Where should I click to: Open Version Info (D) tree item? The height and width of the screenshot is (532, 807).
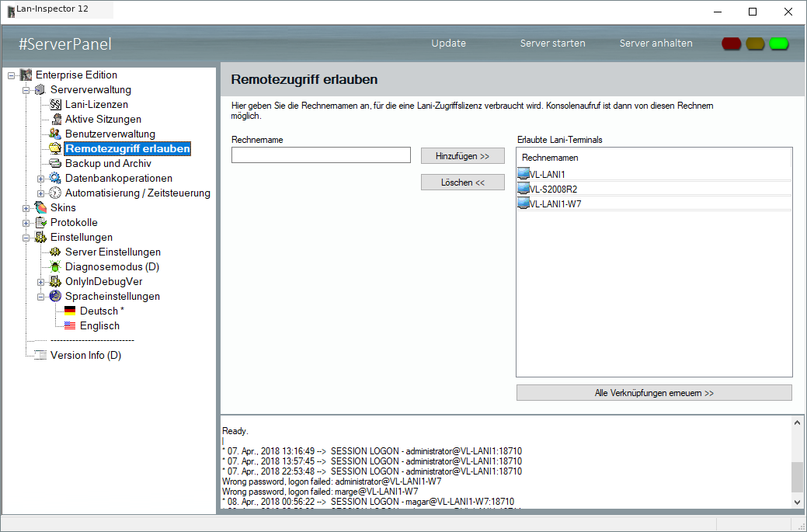click(85, 356)
